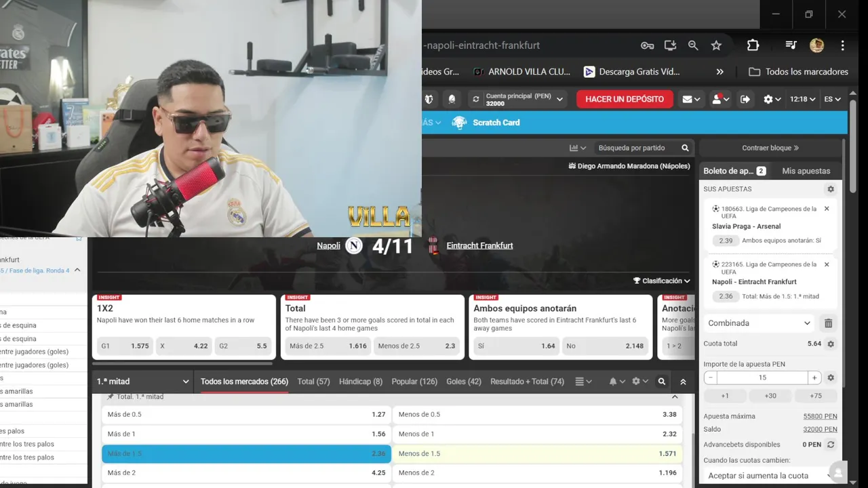Viewport: 868px width, 488px height.
Task: Bookmark this page with the star icon
Action: pyautogui.click(x=716, y=45)
